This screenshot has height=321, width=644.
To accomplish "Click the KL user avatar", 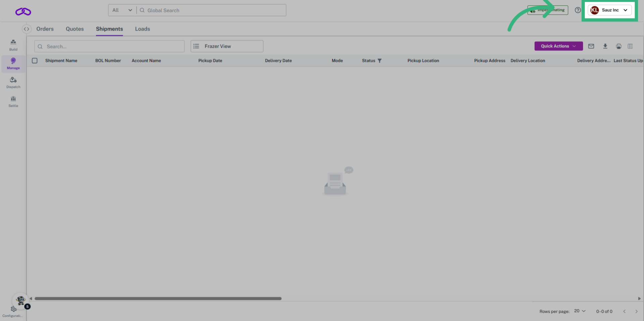I will [x=595, y=10].
